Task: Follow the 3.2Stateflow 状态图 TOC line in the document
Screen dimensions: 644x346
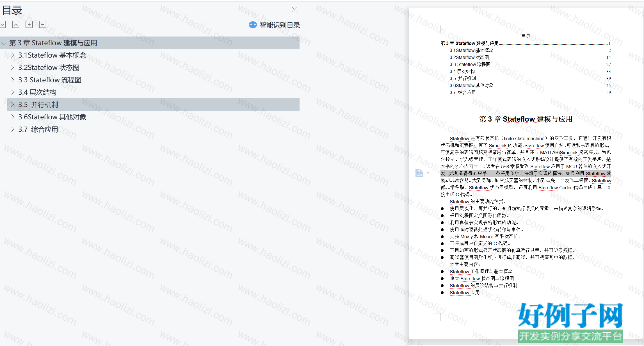Action: (x=530, y=57)
